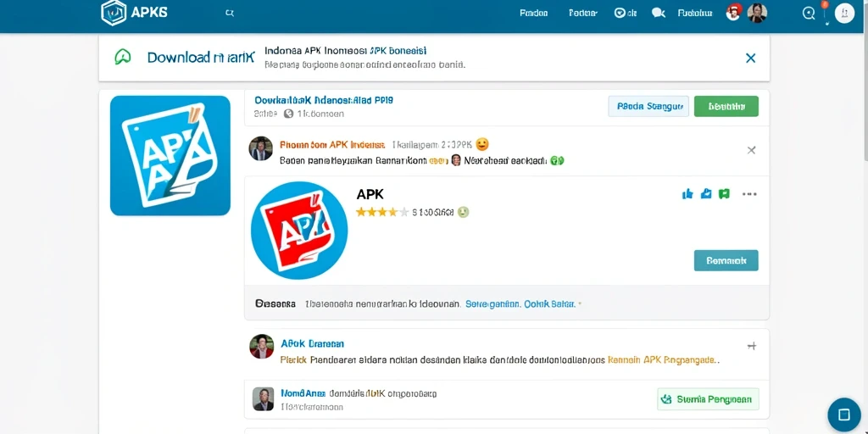Image resolution: width=868 pixels, height=434 pixels.
Task: Click the chat bubble icon in the header
Action: (x=658, y=14)
